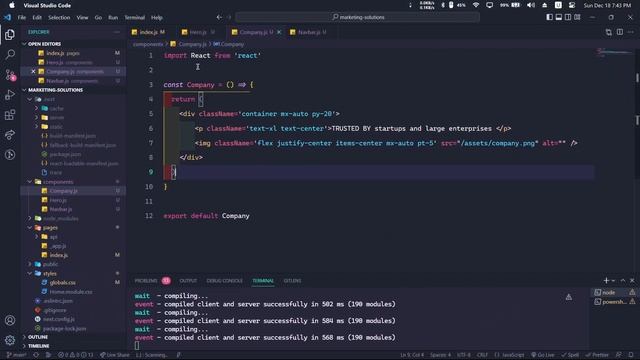Open the Live Share activity bar icon
The width and height of the screenshot is (640, 360).
click(x=10, y=135)
